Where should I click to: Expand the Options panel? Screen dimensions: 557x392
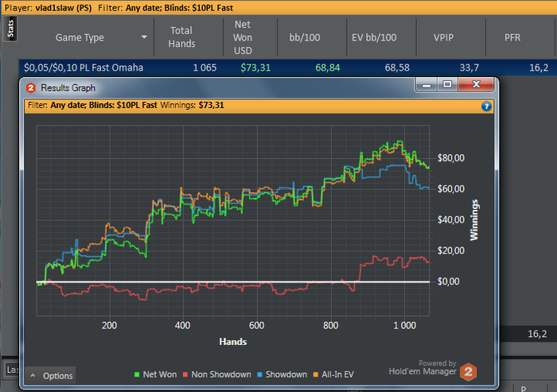point(50,375)
